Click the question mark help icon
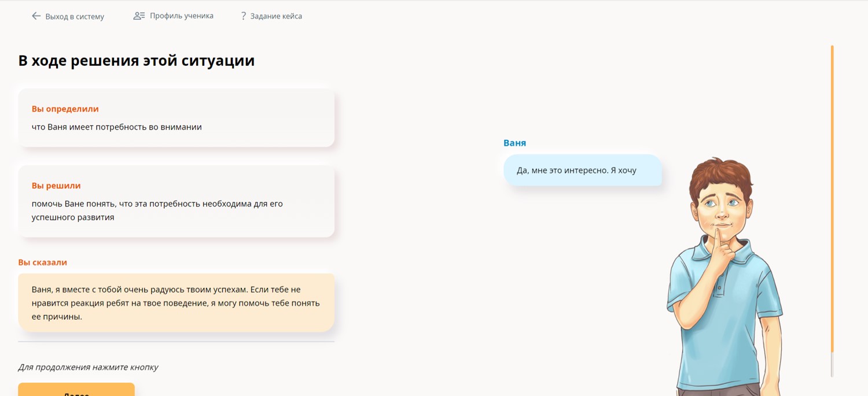The height and width of the screenshot is (396, 868). pos(243,16)
